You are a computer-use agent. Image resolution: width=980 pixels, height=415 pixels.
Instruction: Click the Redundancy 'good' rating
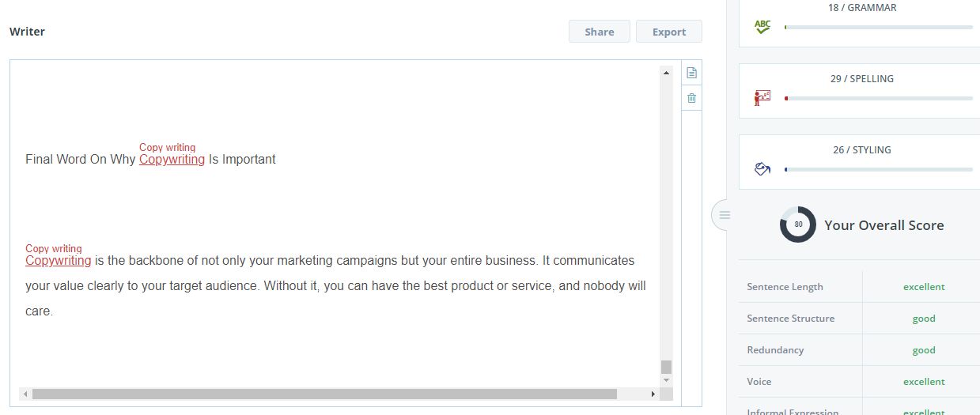click(x=923, y=350)
